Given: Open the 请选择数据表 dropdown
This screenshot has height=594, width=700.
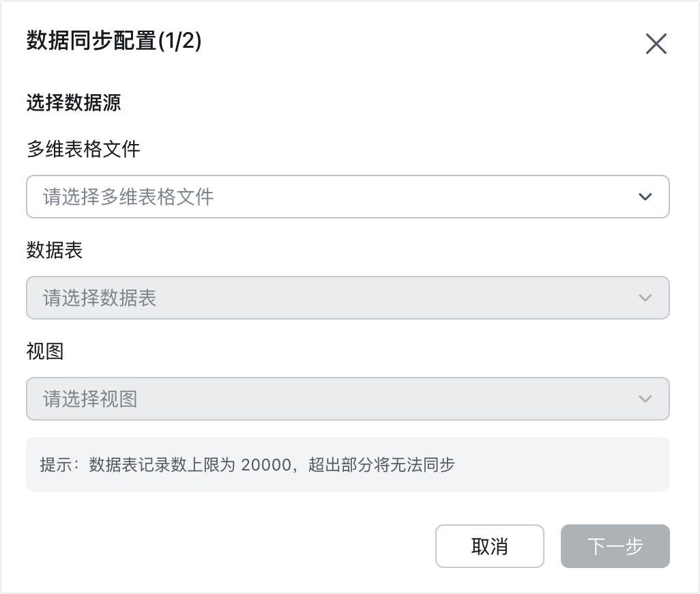Looking at the screenshot, I should click(x=348, y=298).
